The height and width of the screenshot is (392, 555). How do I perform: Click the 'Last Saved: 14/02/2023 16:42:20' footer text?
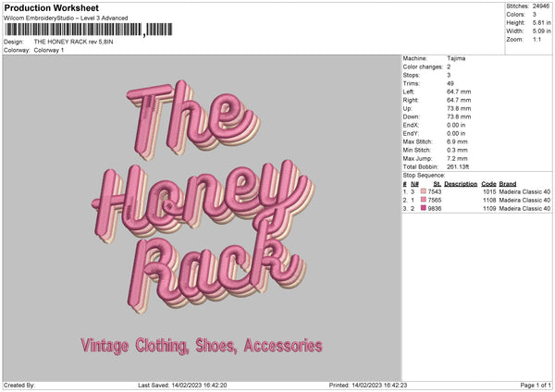click(182, 386)
